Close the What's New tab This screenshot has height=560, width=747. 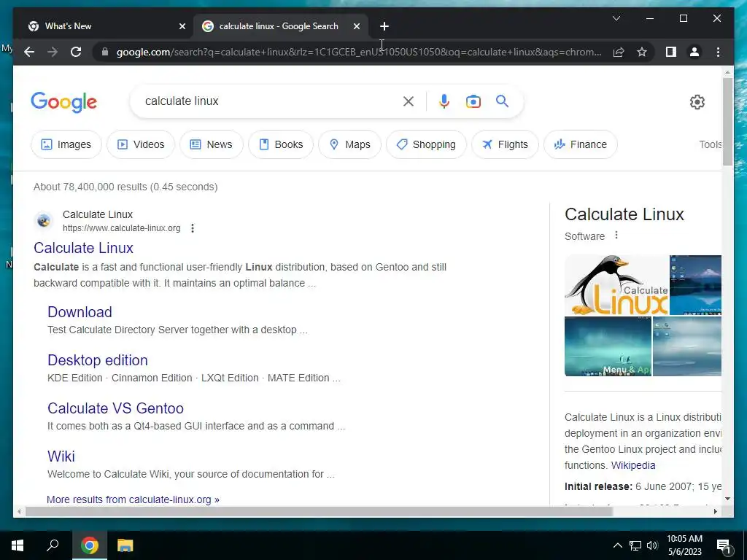182,26
